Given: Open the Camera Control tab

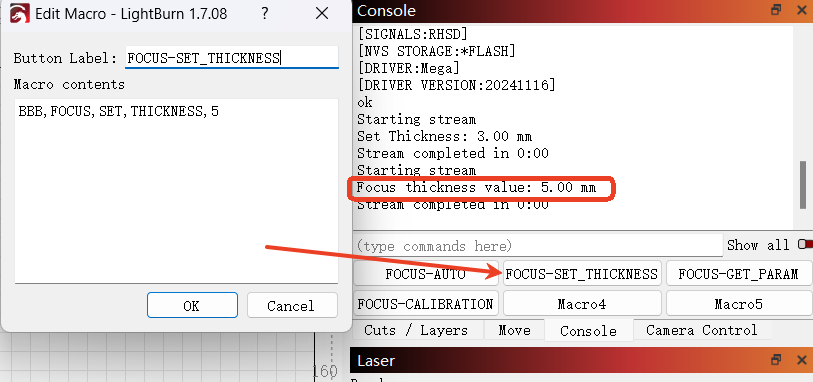Looking at the screenshot, I should pyautogui.click(x=702, y=330).
